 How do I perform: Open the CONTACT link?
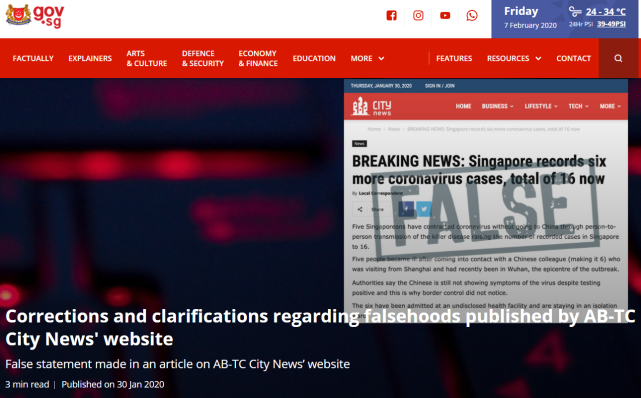coord(573,58)
